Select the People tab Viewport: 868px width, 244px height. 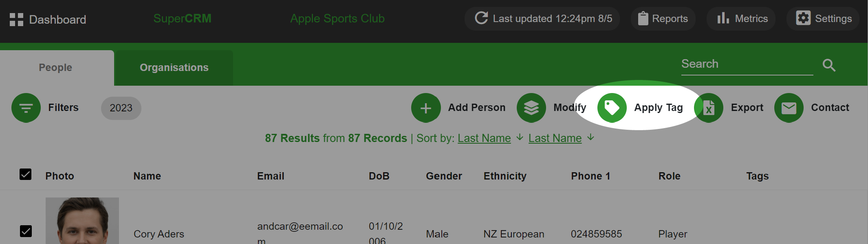point(56,68)
